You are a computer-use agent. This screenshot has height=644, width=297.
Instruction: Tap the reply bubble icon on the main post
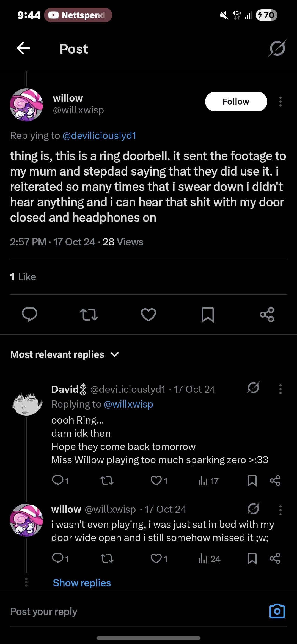(x=30, y=314)
